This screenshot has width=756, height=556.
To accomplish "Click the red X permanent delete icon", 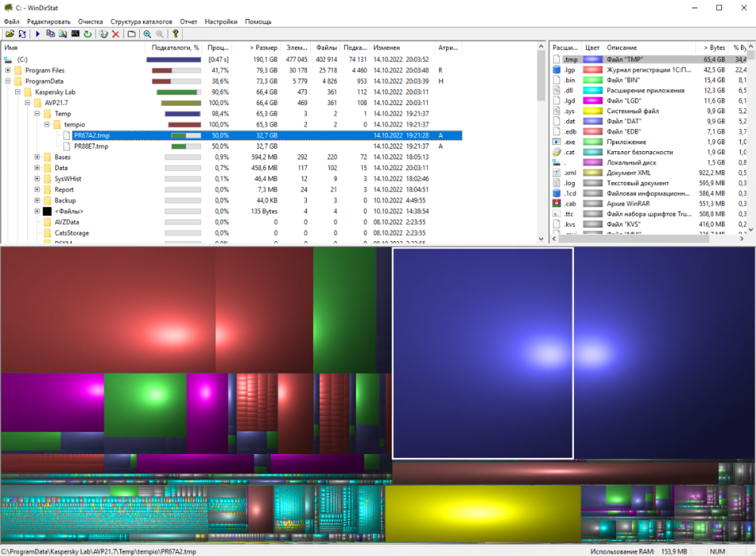I will point(116,34).
